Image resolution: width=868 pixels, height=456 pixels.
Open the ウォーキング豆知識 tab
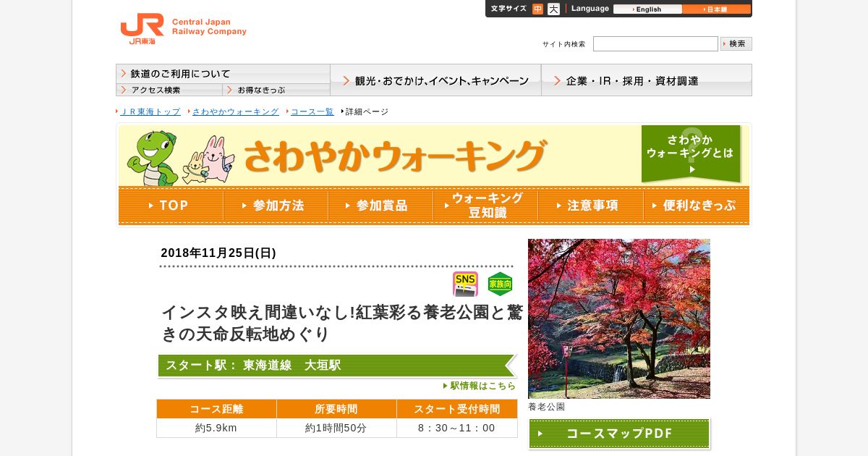[485, 206]
